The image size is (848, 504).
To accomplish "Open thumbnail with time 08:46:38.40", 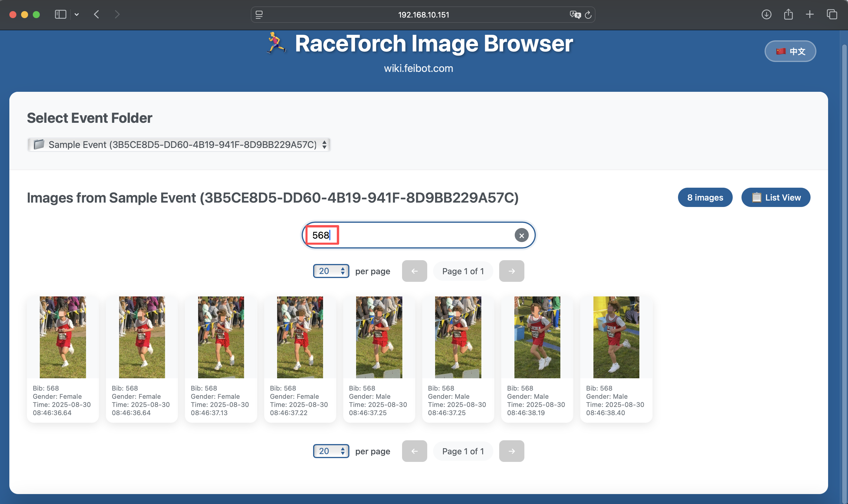I will point(616,337).
